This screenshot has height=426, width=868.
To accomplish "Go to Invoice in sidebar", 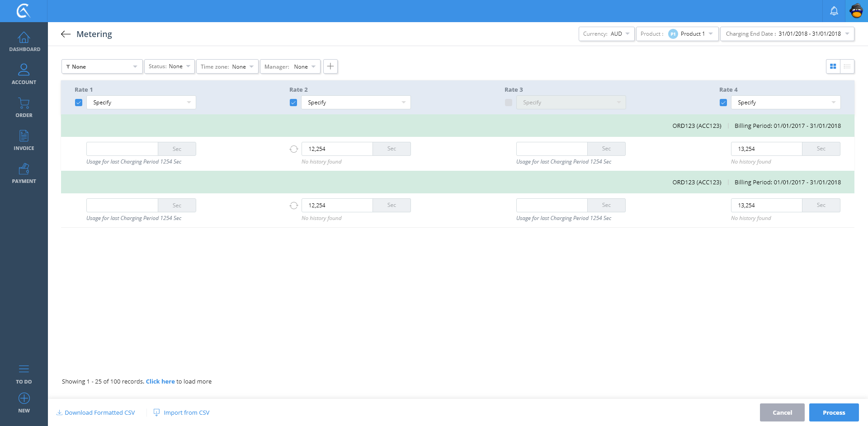I will click(x=24, y=140).
